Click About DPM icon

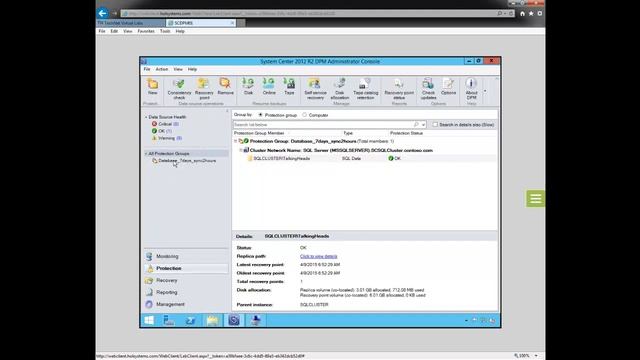tap(471, 89)
